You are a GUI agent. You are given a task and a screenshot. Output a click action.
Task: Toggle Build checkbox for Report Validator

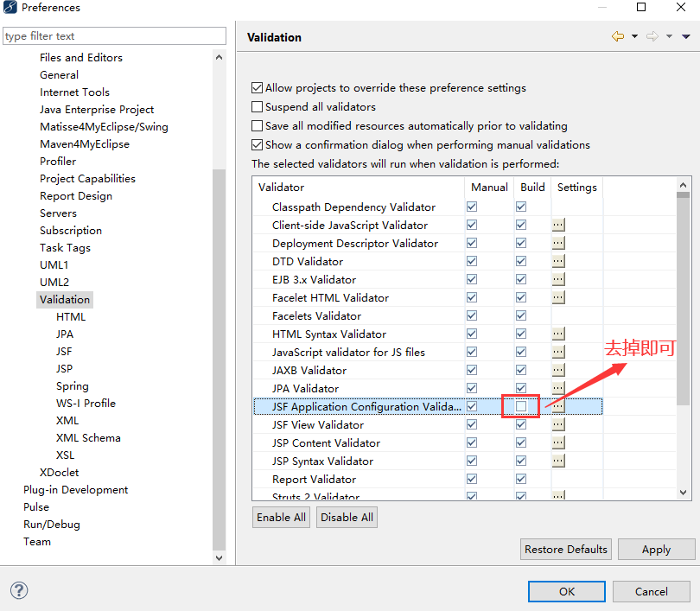click(521, 479)
